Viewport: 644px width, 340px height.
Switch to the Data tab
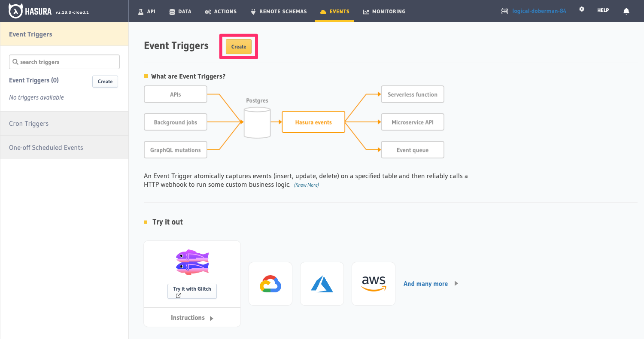180,12
